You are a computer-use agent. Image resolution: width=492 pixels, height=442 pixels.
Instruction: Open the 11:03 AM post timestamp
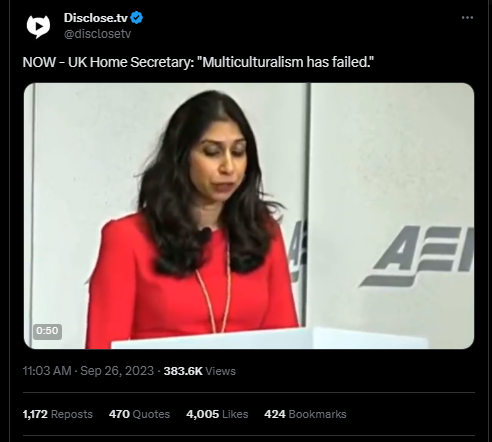pos(47,371)
